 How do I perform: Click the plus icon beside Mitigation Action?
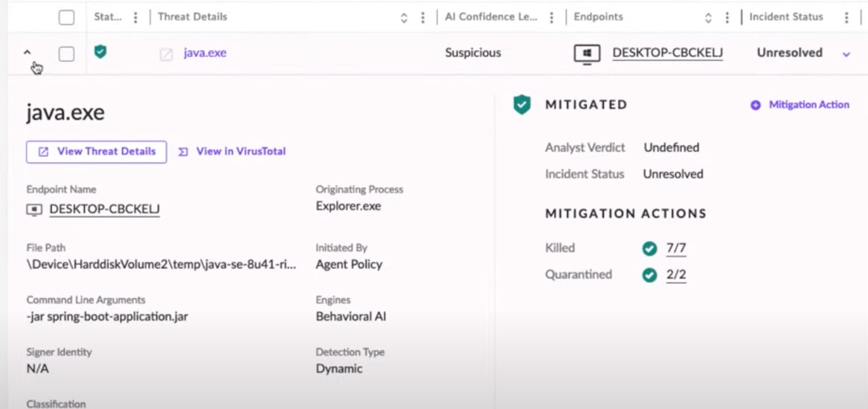[755, 105]
